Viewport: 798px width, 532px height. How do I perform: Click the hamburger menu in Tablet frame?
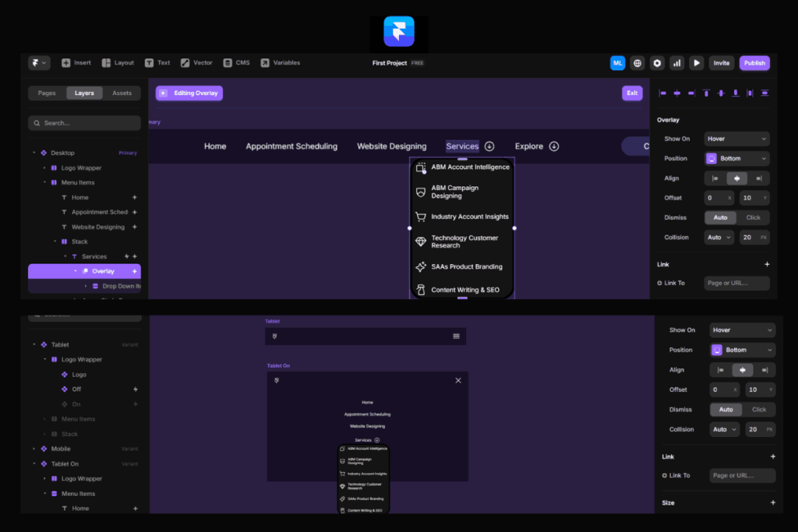tap(456, 336)
